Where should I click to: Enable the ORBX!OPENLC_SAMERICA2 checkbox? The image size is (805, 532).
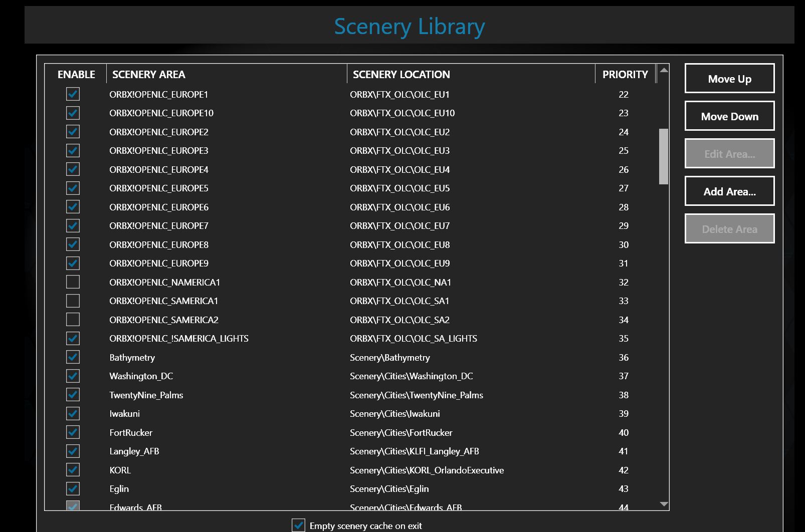pos(73,320)
